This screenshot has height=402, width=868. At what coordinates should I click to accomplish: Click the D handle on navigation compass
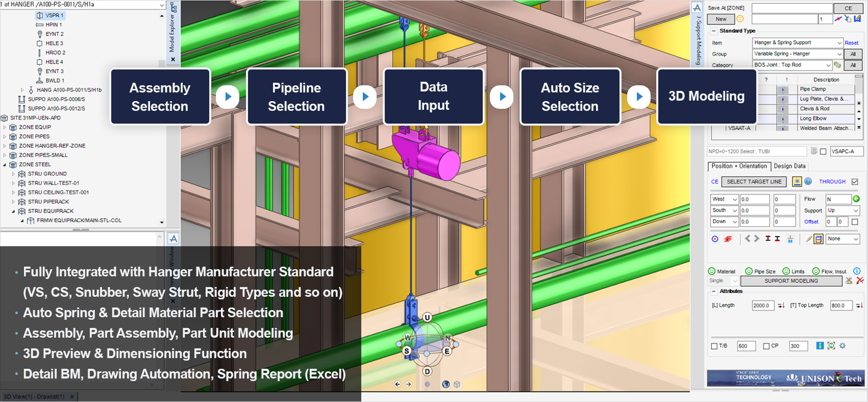point(428,371)
